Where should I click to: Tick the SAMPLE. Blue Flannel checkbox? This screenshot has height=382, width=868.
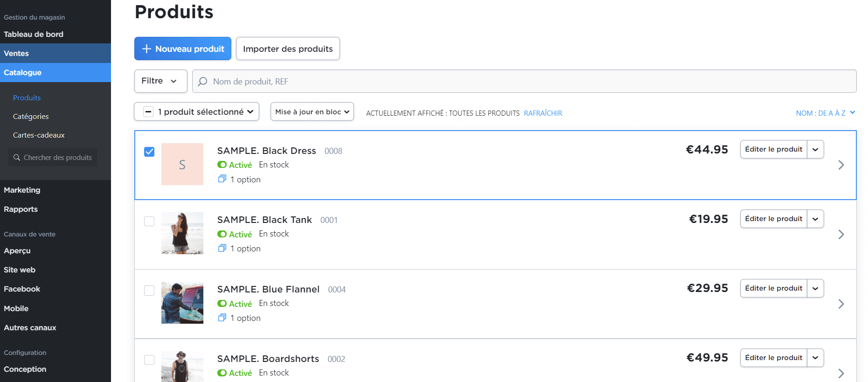pos(149,291)
